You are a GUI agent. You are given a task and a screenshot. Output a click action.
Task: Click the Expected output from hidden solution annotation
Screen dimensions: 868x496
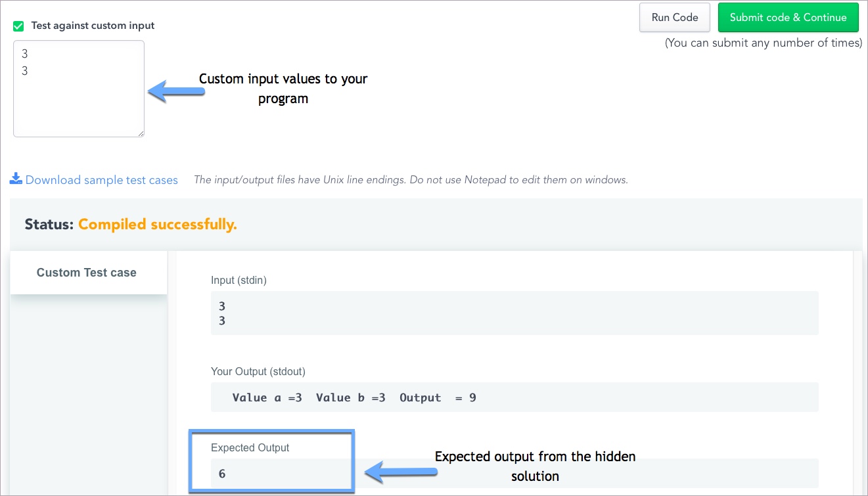click(x=535, y=466)
